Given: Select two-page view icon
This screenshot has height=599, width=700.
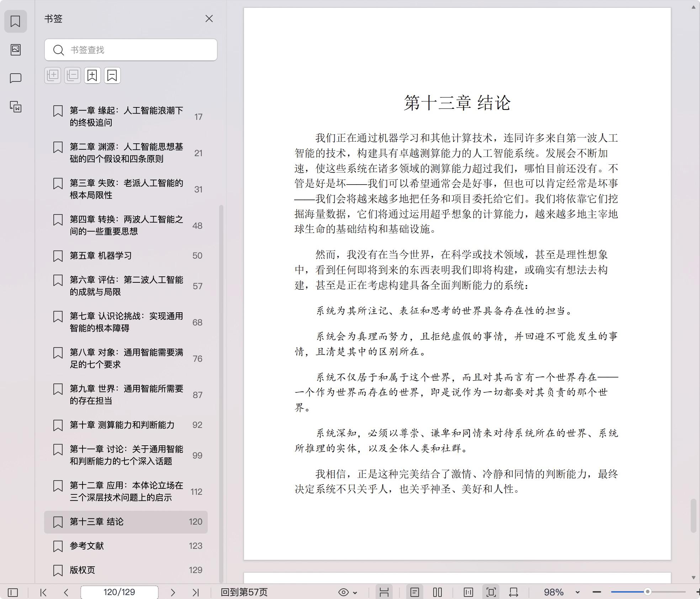Looking at the screenshot, I should pyautogui.click(x=437, y=592).
